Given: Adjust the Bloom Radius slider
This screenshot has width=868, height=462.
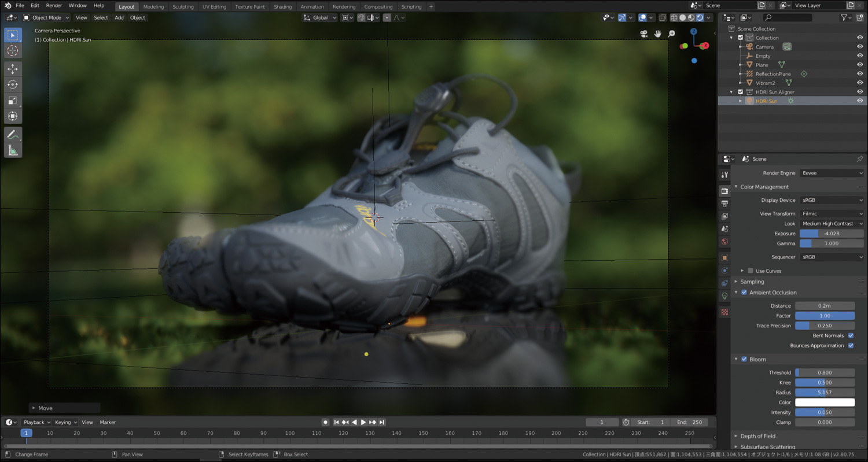Looking at the screenshot, I should (825, 393).
